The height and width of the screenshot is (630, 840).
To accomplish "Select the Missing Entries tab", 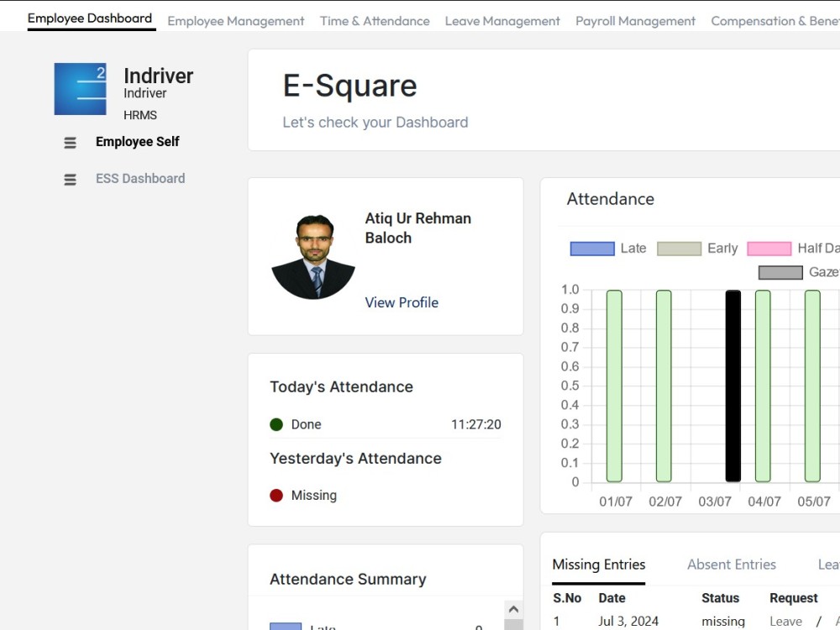I will (598, 564).
